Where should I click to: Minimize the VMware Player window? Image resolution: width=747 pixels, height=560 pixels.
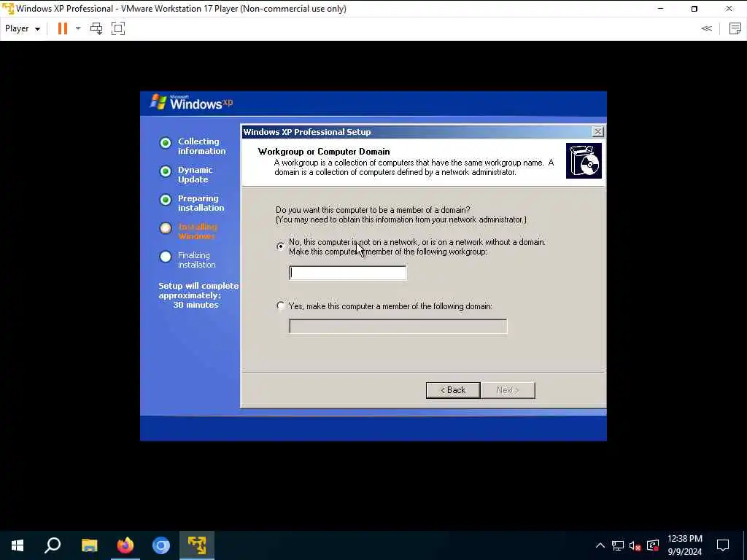(x=660, y=9)
